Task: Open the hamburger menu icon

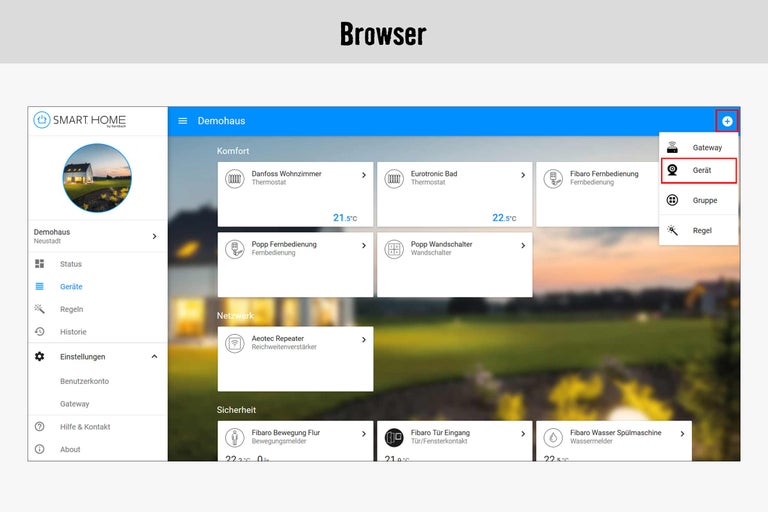Action: pos(182,121)
